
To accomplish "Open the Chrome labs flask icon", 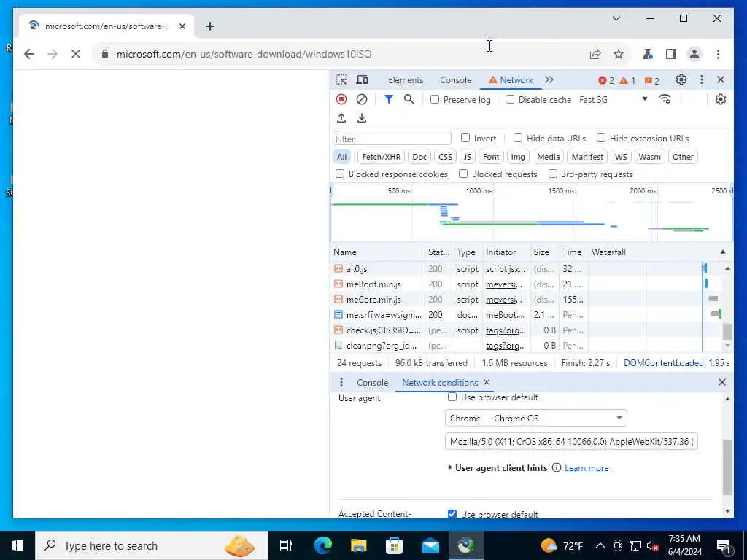I will pyautogui.click(x=648, y=54).
